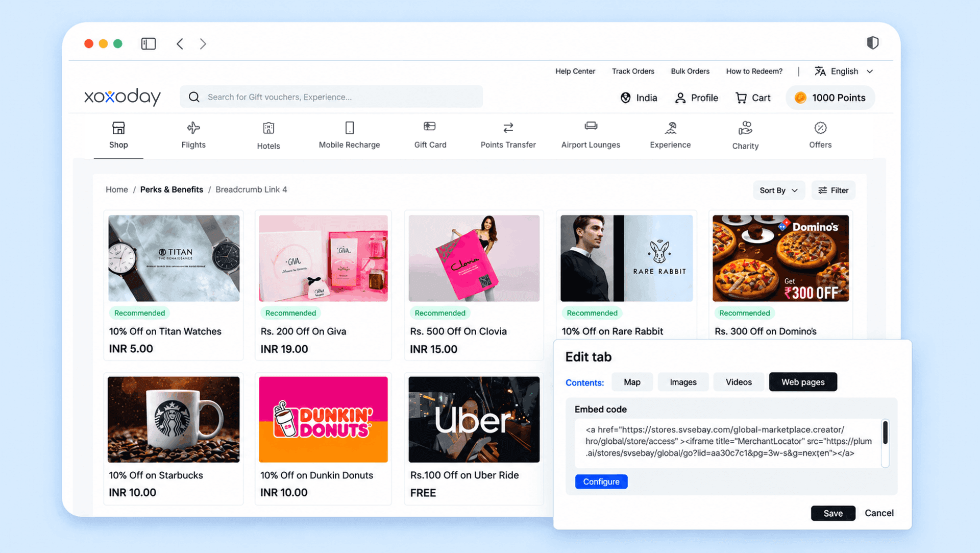Screen dimensions: 980x553
Task: Click the xoxoday logo
Action: (x=122, y=97)
